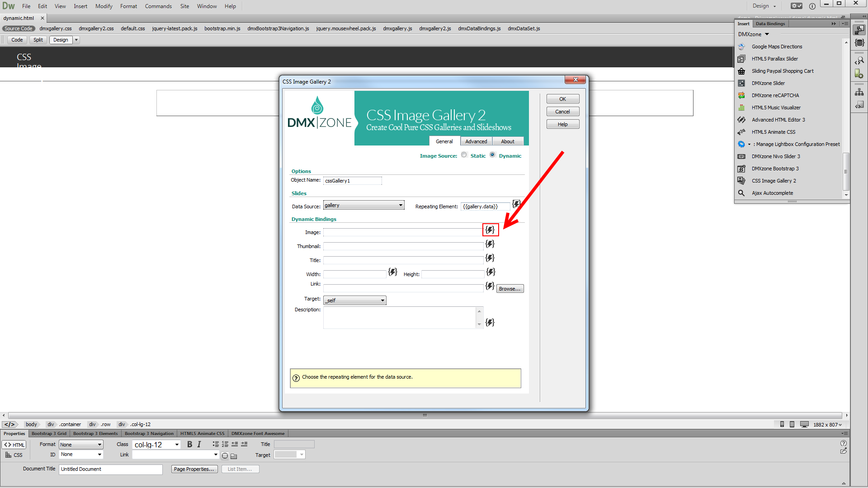Viewport: 868px width, 488px height.
Task: Open the Class col-lg-12 dropdown
Action: tap(156, 445)
